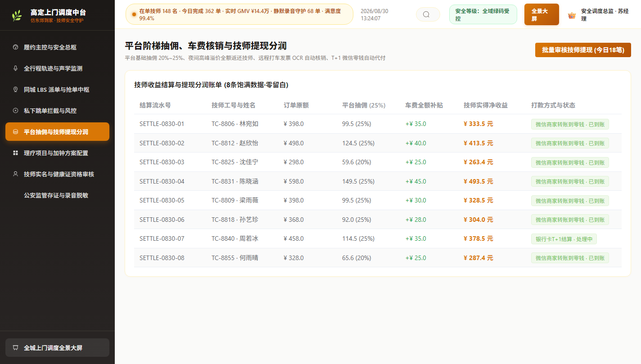This screenshot has height=364, width=641.
Task: Click the person icon beside 技师实名与健康证资格审核
Action: point(15,174)
